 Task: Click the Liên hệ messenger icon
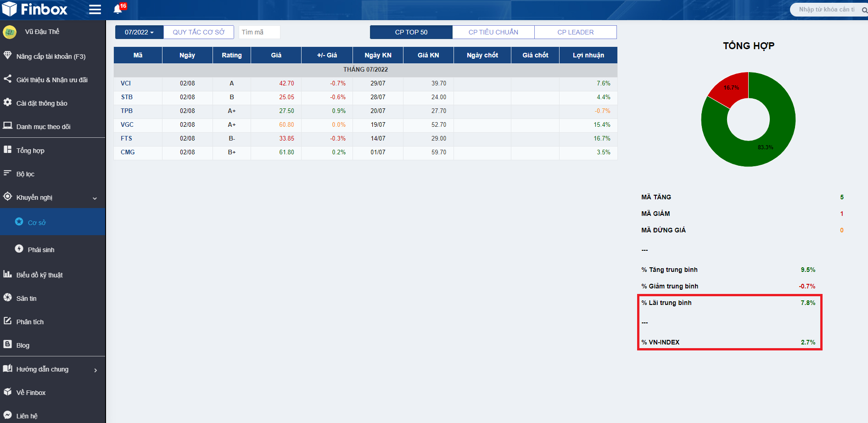(7, 415)
